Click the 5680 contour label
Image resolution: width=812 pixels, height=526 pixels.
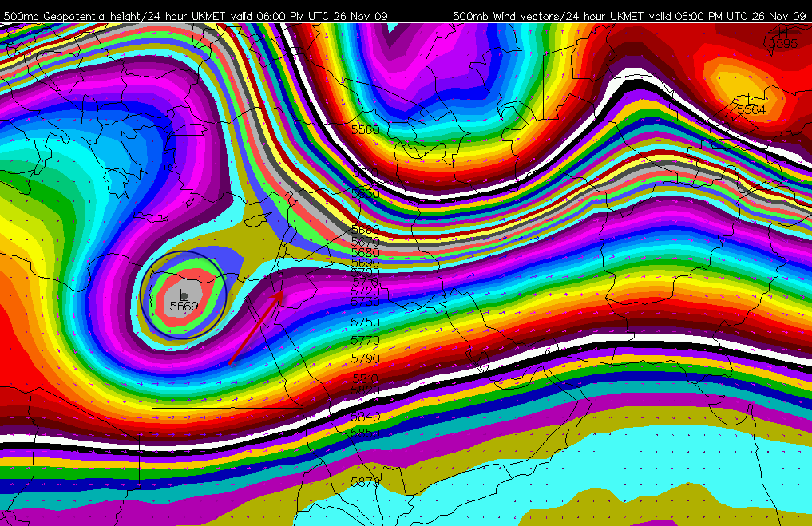click(x=365, y=253)
